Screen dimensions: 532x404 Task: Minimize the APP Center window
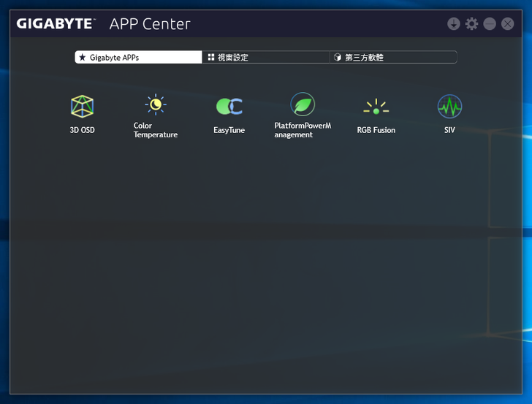490,24
